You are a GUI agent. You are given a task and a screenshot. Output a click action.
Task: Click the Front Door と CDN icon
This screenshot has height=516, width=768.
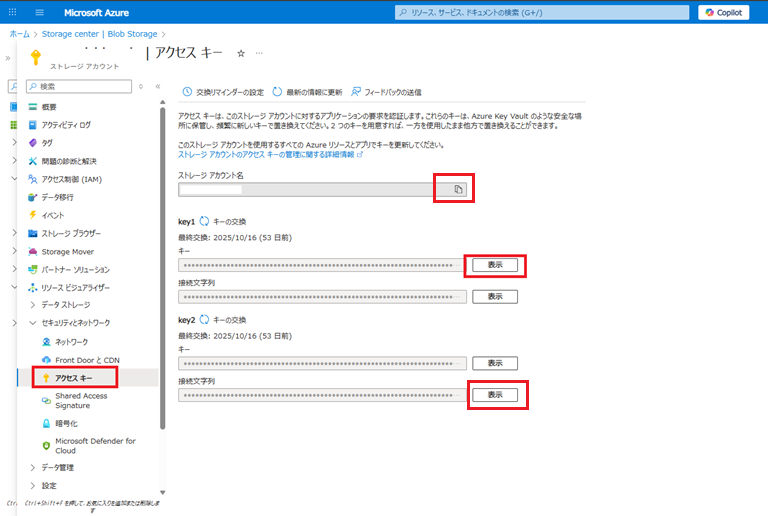46,360
